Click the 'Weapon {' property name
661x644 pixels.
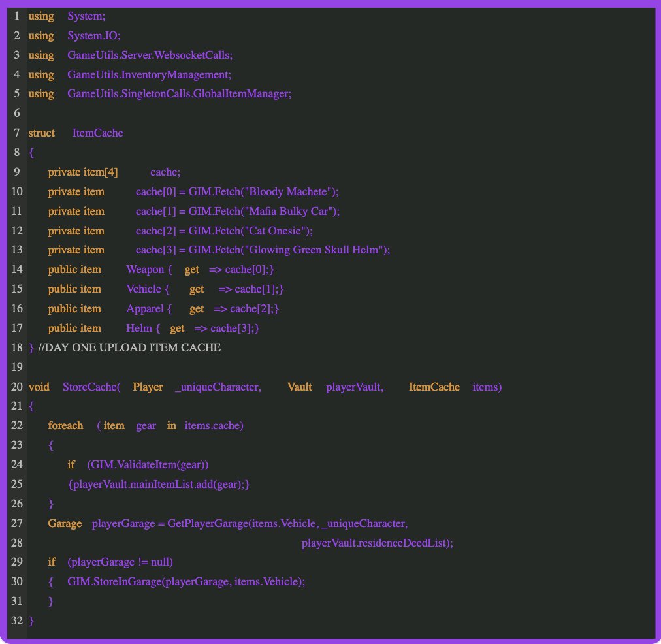click(149, 269)
